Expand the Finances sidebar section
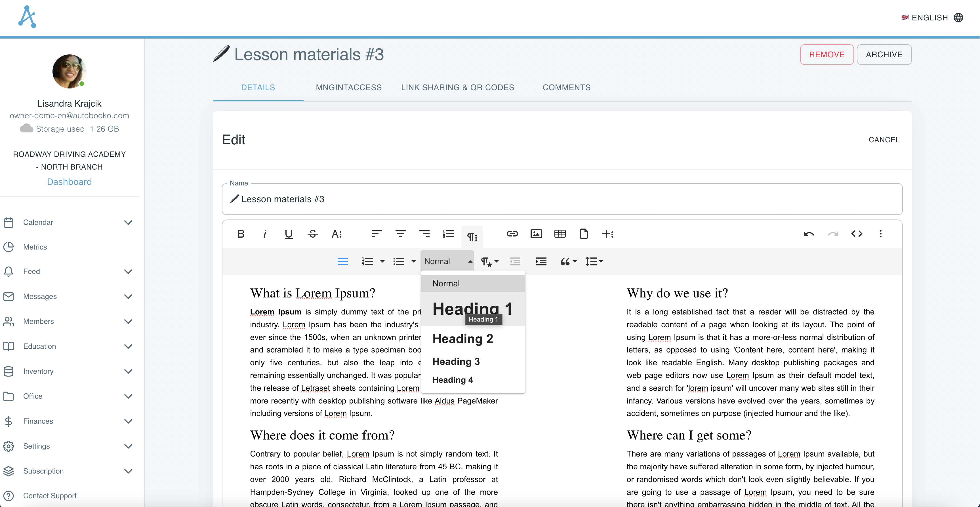This screenshot has width=980, height=507. (x=128, y=421)
